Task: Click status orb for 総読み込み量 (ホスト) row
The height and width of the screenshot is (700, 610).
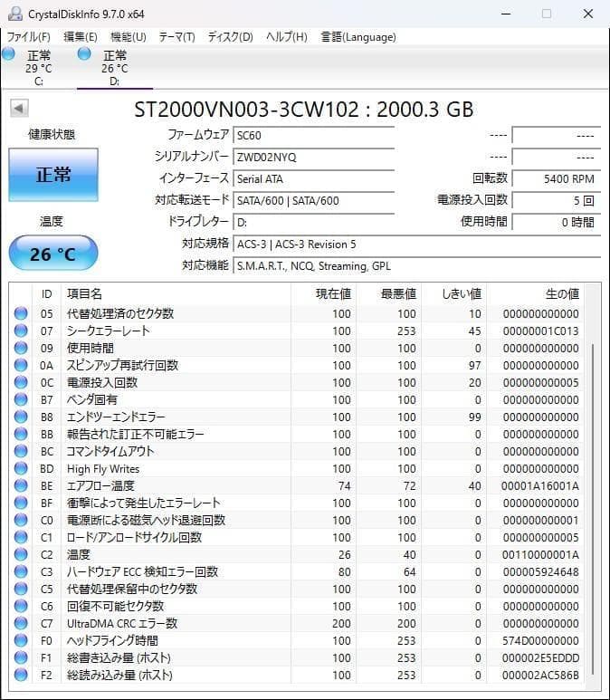Action: point(21,675)
